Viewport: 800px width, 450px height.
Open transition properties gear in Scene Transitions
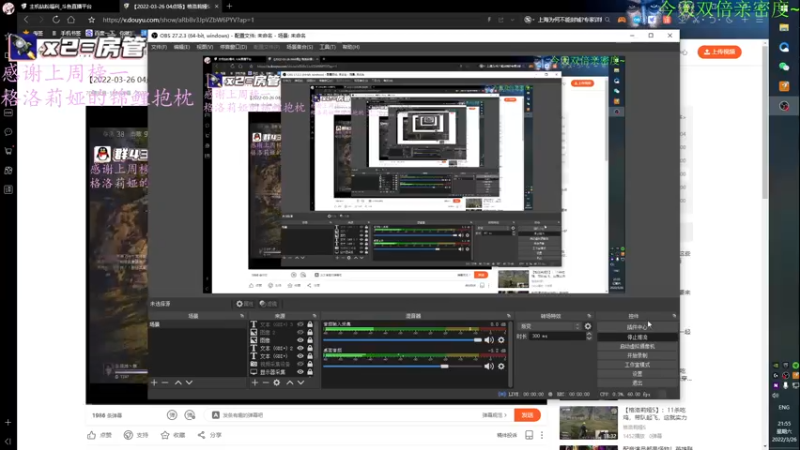pos(588,326)
